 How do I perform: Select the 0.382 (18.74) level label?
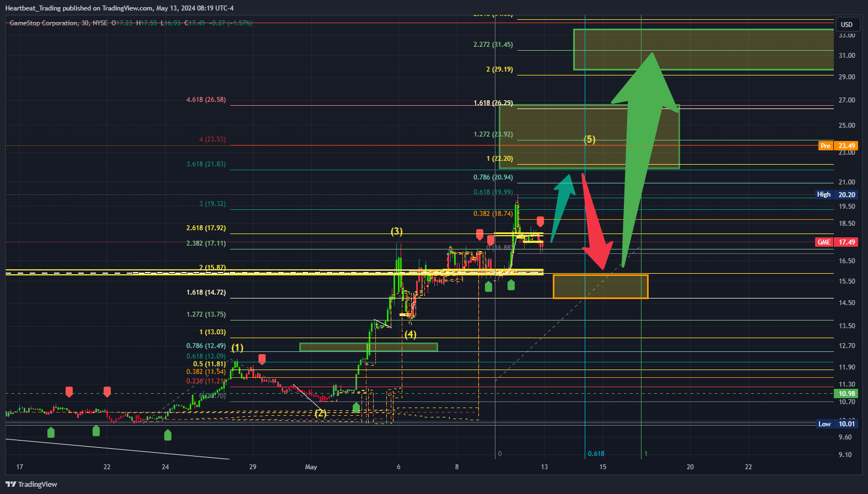(x=493, y=214)
